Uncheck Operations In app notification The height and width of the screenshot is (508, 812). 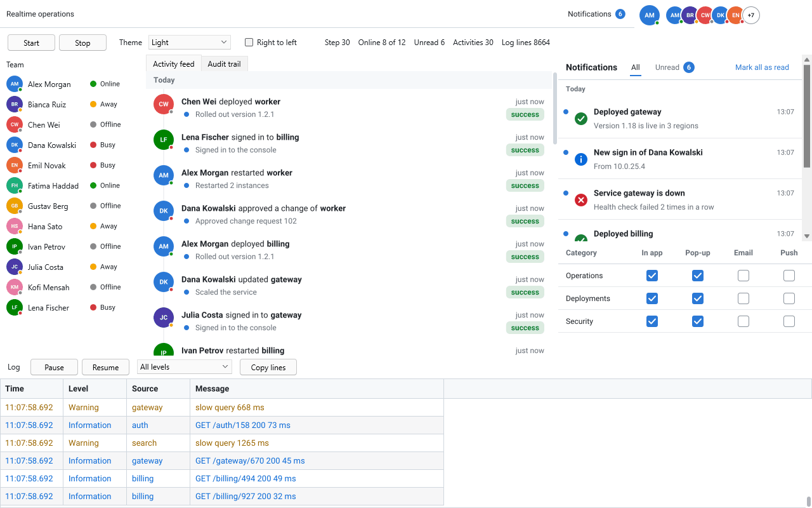point(652,276)
